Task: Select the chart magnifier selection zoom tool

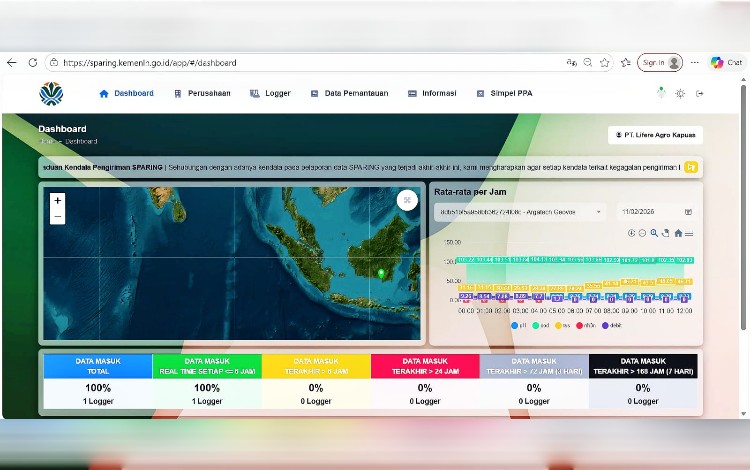Action: coord(654,233)
